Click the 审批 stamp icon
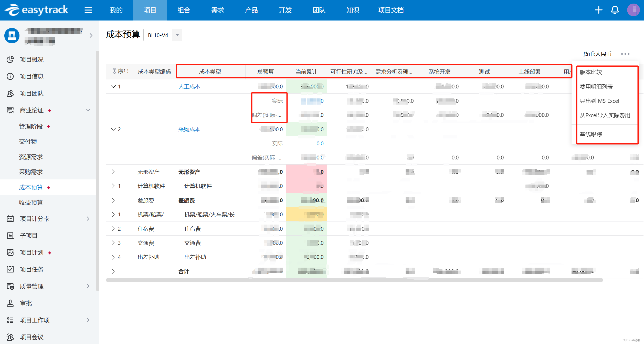The image size is (644, 344). 10,303
